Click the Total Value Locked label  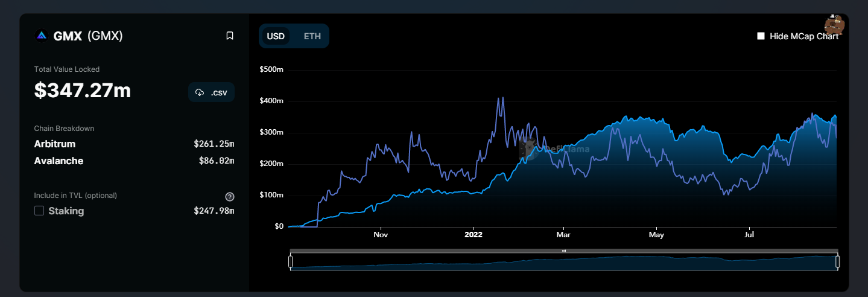67,69
